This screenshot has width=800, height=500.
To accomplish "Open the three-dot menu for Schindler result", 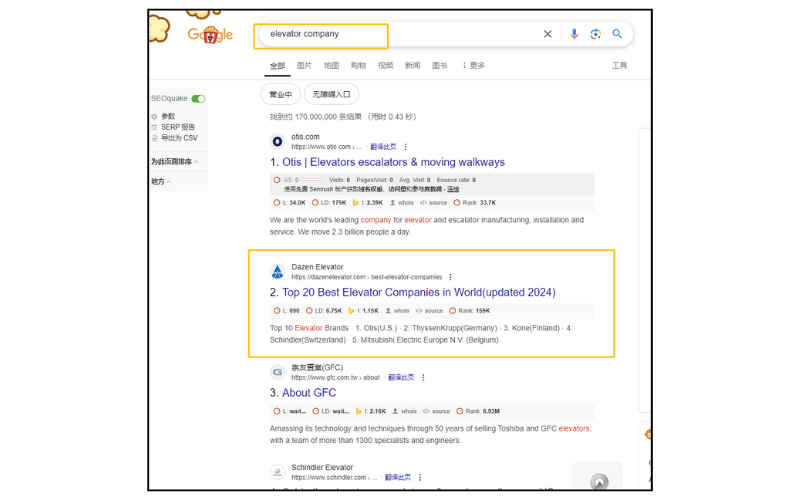I will (420, 478).
